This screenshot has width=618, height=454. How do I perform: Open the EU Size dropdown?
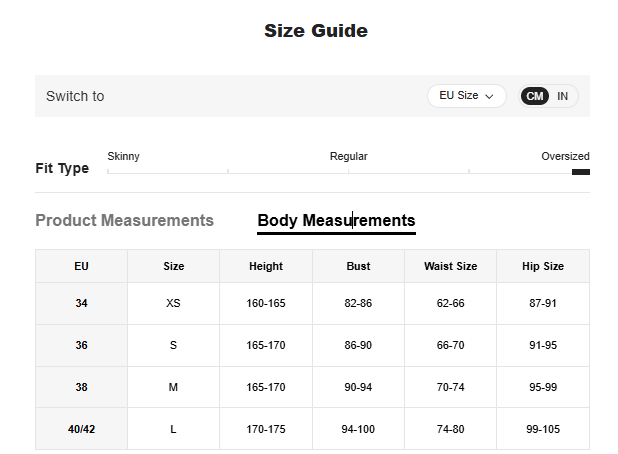465,96
